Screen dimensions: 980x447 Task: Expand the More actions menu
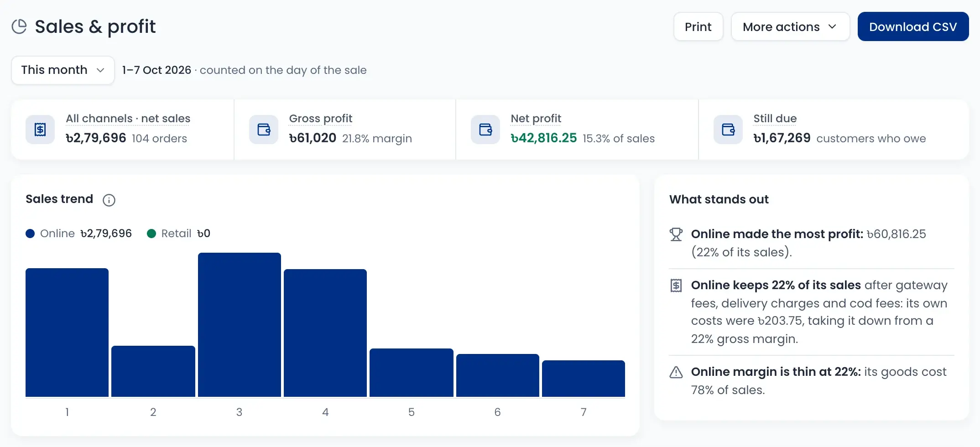(790, 27)
